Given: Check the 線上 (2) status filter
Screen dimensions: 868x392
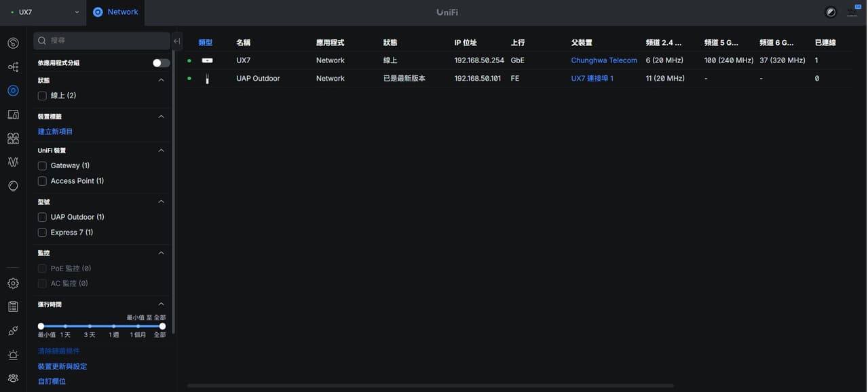Looking at the screenshot, I should click(42, 96).
